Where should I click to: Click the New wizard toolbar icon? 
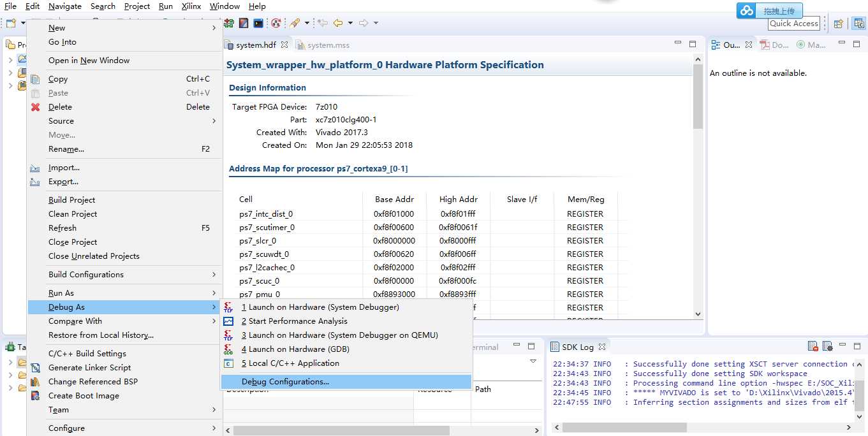(11, 23)
